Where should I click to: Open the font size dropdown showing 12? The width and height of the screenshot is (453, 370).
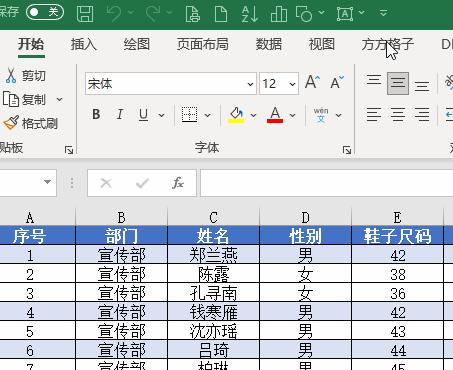(x=279, y=84)
